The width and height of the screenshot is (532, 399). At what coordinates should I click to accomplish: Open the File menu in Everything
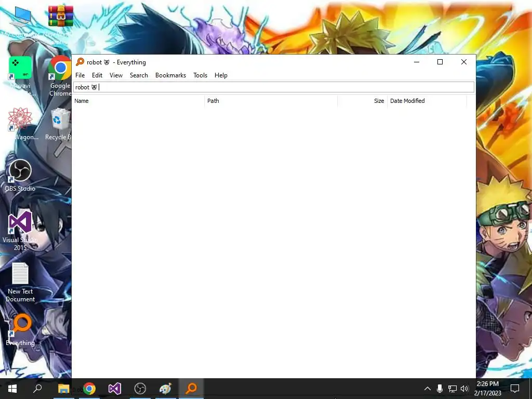point(80,75)
